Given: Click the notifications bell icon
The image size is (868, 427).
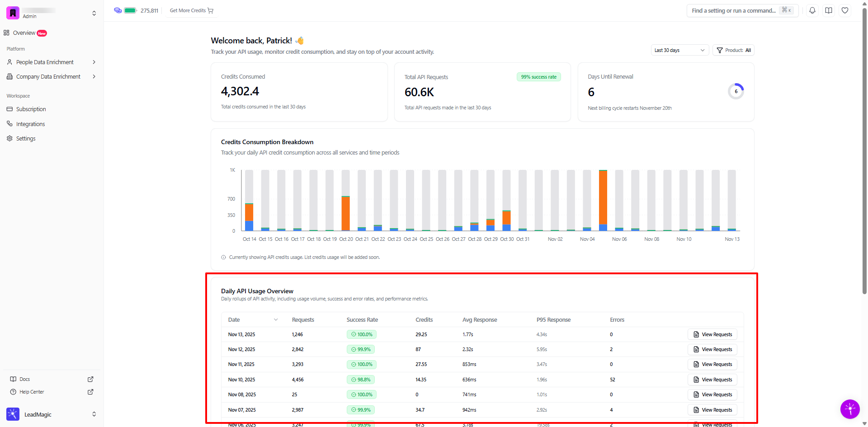Looking at the screenshot, I should [x=812, y=10].
